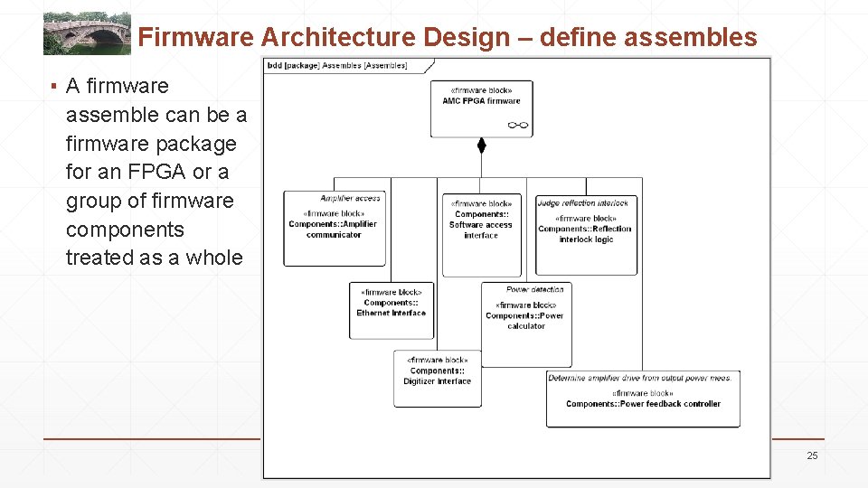Select the Components::Power feedback controller block
Screen dimensions: 868x488
[x=643, y=399]
